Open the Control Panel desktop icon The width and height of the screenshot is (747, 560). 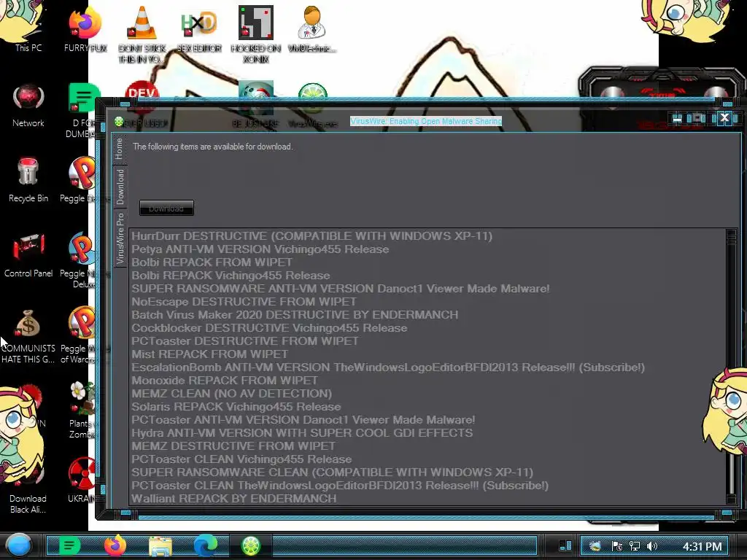(x=28, y=254)
